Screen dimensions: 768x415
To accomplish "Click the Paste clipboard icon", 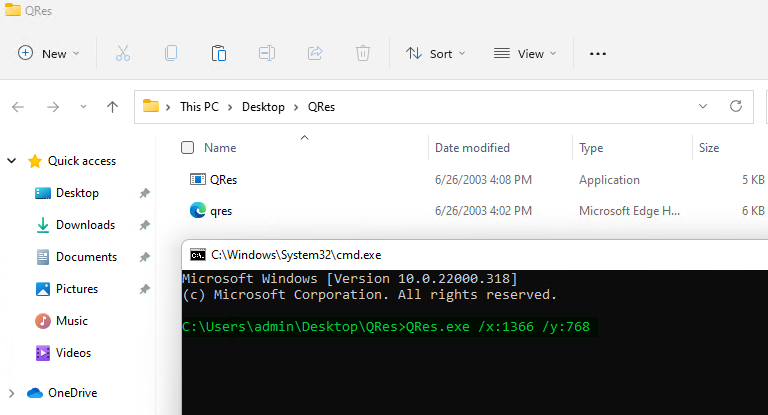I will 218,53.
